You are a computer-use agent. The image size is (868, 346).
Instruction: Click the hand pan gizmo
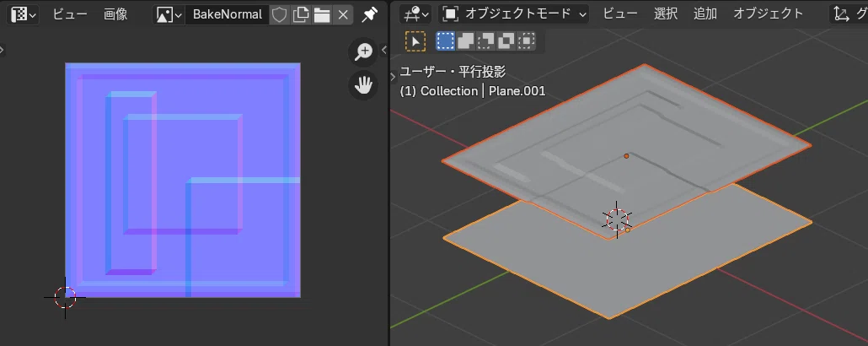pos(363,85)
